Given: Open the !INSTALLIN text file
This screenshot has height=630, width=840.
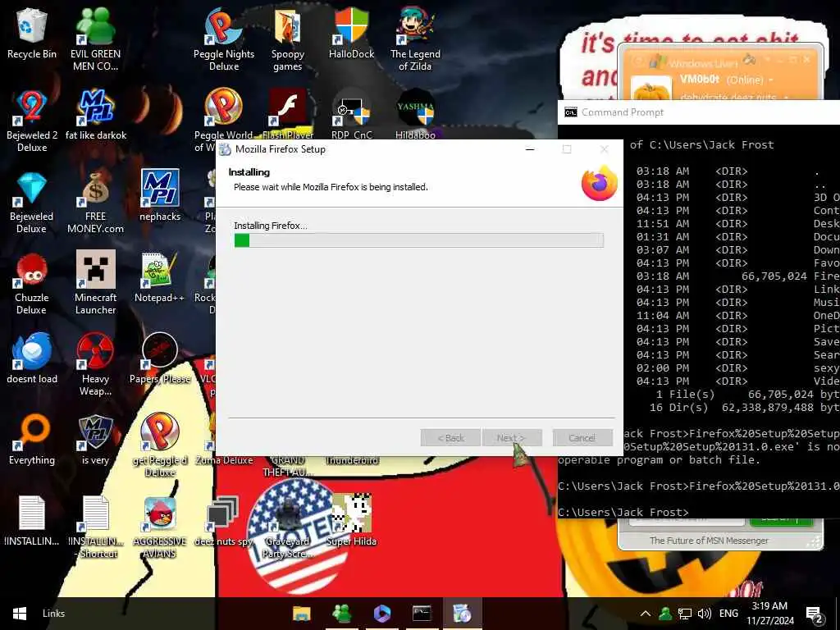Looking at the screenshot, I should (x=32, y=521).
